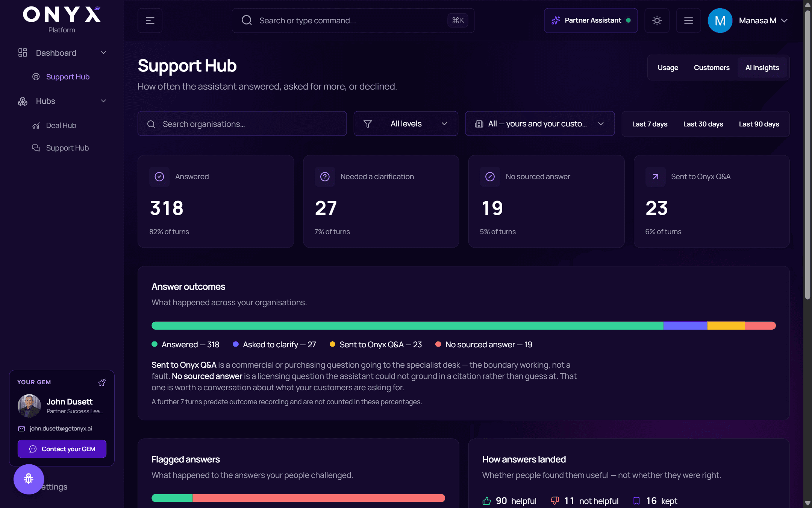
Task: Click the arrow icon on Sent to Onyx Q&A card
Action: pyautogui.click(x=655, y=177)
